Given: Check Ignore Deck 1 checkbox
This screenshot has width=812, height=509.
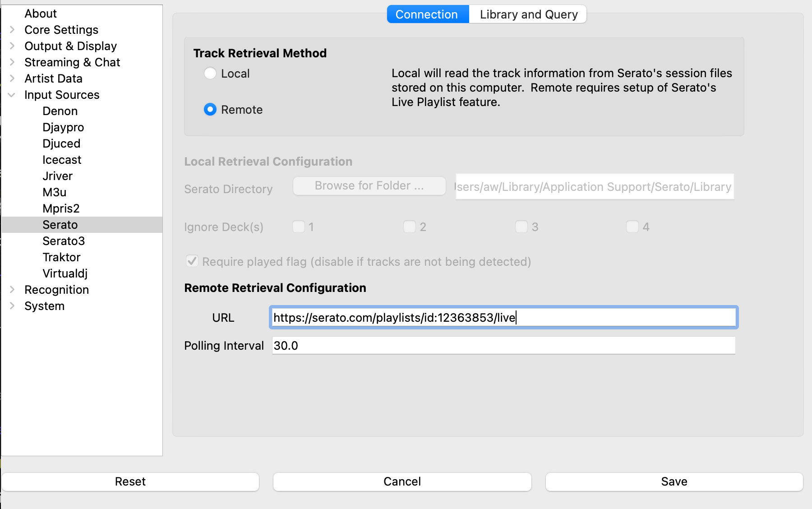Looking at the screenshot, I should pyautogui.click(x=299, y=227).
